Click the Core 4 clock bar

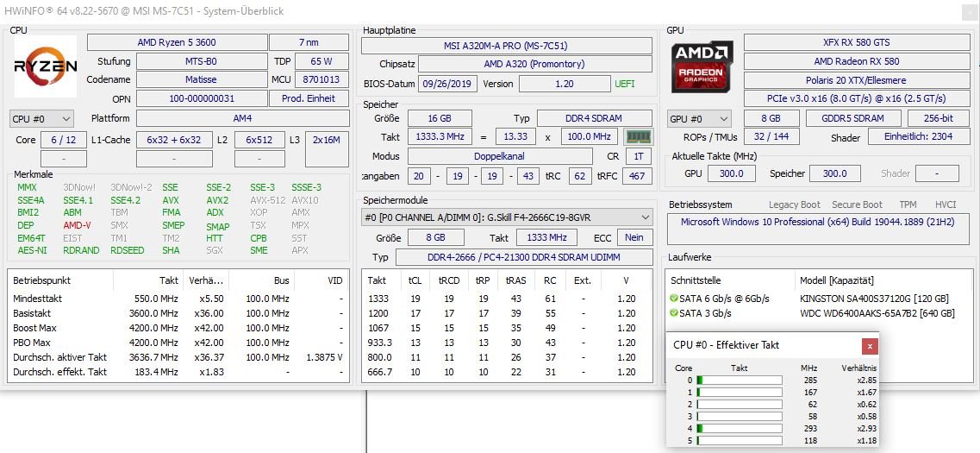pos(739,429)
